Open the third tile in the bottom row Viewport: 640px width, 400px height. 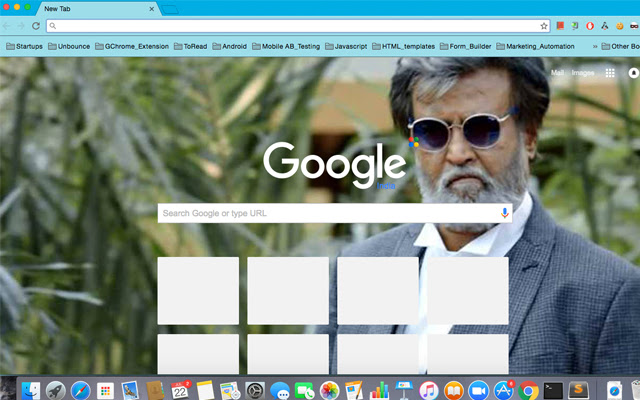point(378,354)
